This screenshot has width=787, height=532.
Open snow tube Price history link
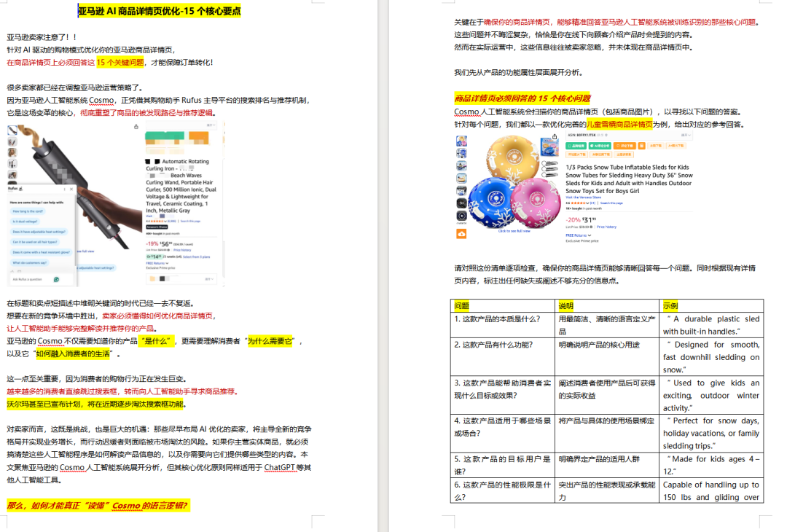point(606,227)
